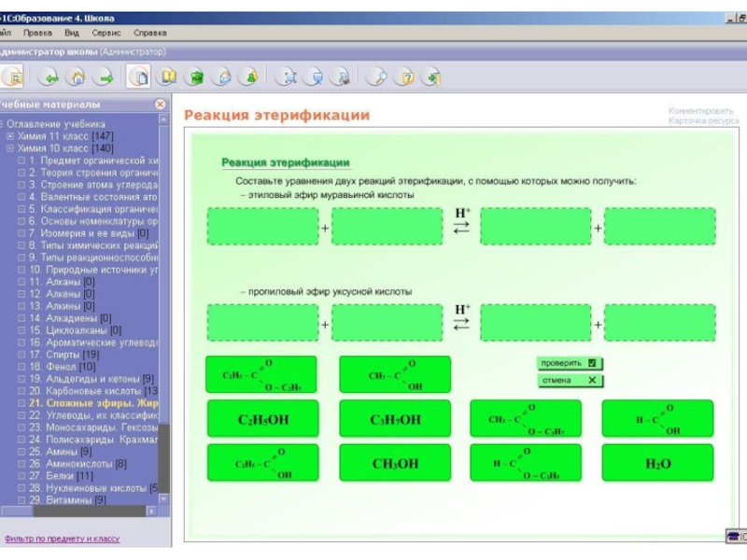
Task: Select 13. Алкины chapter
Action: pos(62,306)
